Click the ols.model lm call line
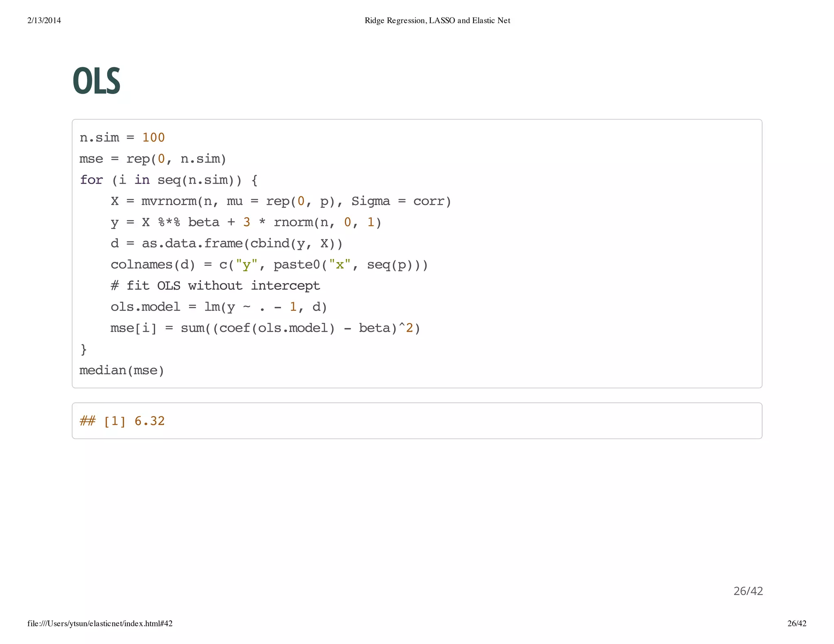Image resolution: width=834 pixels, height=644 pixels. click(219, 307)
